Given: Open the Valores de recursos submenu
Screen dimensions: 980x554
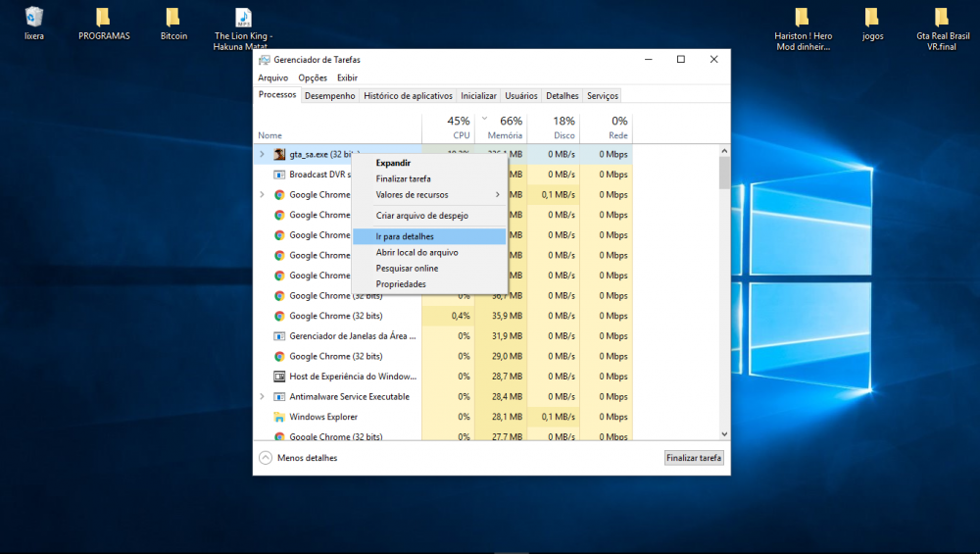Looking at the screenshot, I should [x=429, y=194].
